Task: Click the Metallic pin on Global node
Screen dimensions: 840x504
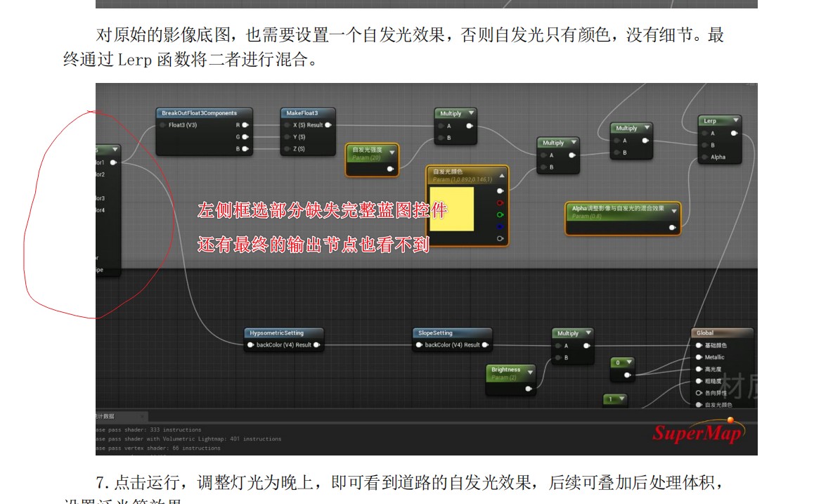Action: [699, 357]
